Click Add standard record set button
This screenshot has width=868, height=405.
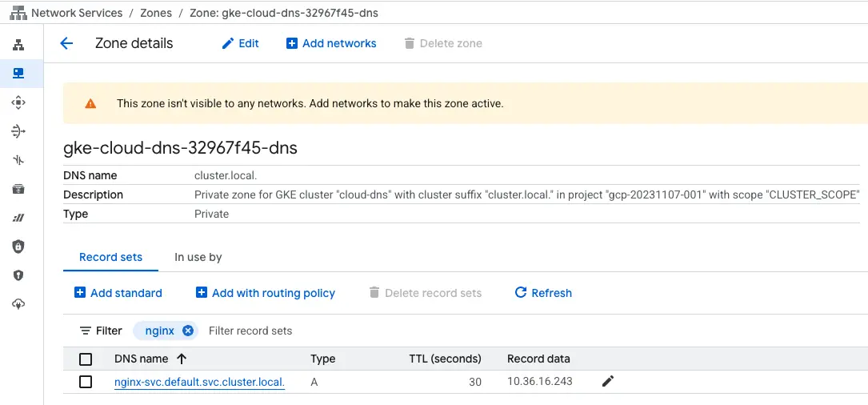[x=118, y=293]
